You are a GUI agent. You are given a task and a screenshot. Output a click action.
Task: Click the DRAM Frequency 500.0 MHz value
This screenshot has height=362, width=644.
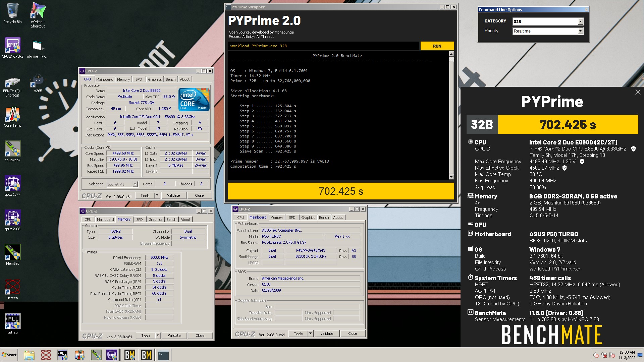[x=159, y=257]
